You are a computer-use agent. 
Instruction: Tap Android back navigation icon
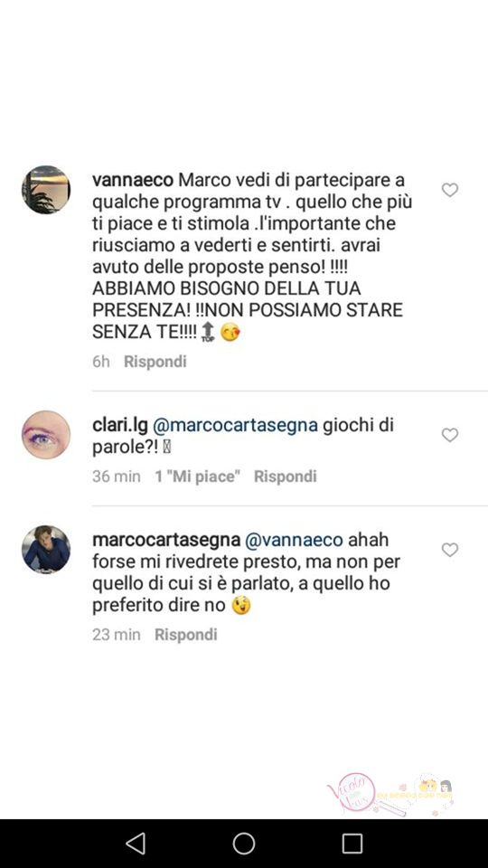(136, 844)
